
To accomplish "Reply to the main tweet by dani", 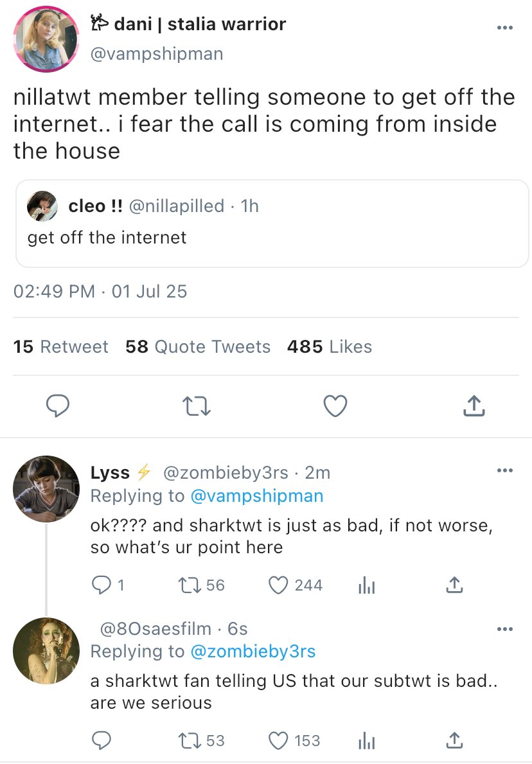I will pyautogui.click(x=58, y=405).
